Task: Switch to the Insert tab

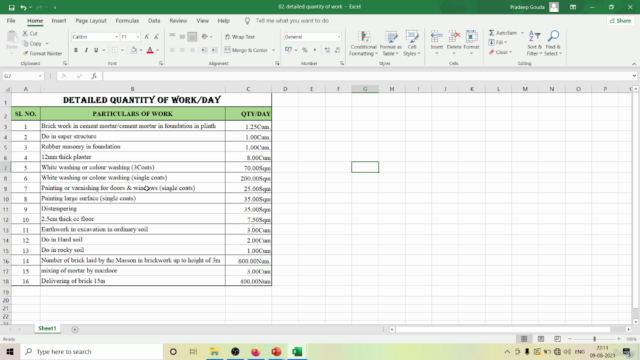Action: (x=59, y=21)
